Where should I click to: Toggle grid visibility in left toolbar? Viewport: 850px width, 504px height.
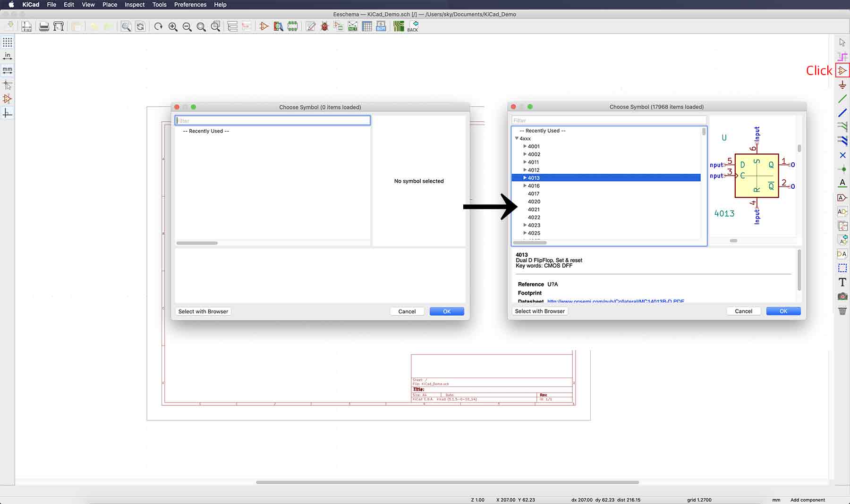[x=8, y=42]
